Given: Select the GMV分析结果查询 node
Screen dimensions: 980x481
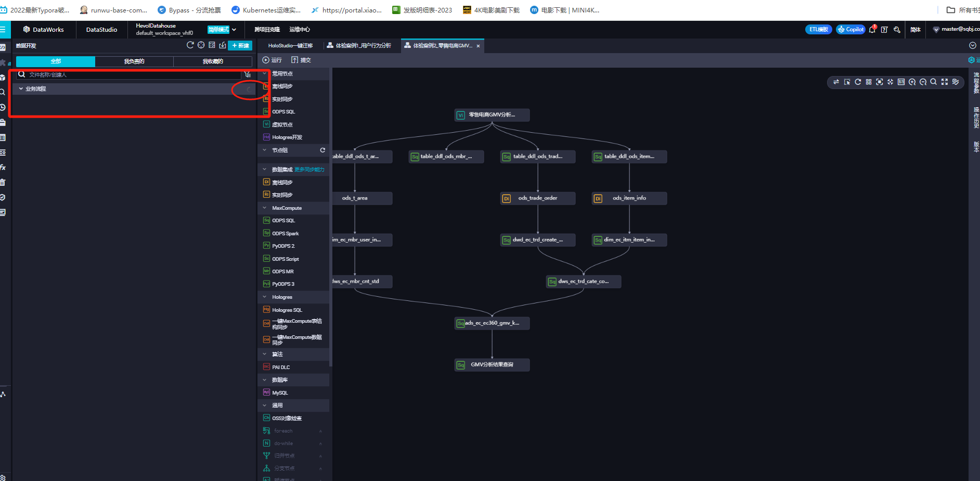Looking at the screenshot, I should click(492, 365).
